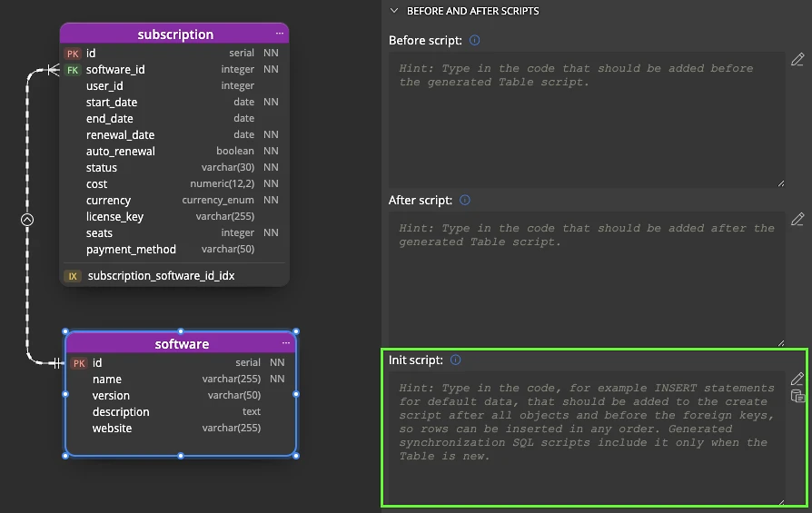Select the status column row
The height and width of the screenshot is (513, 812).
click(174, 168)
